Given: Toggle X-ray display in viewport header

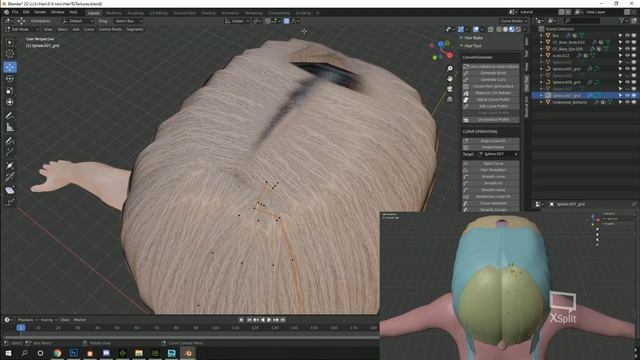Looking at the screenshot, I should click(x=491, y=29).
